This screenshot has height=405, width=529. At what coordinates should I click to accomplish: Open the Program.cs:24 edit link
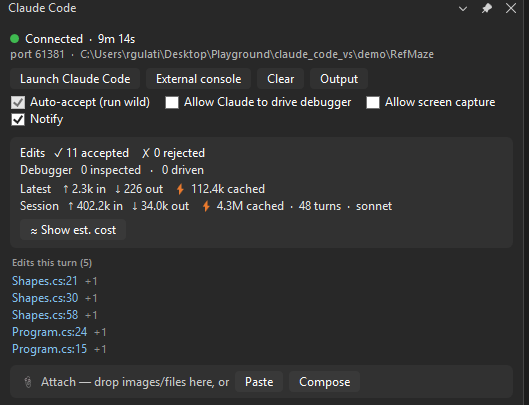coord(50,332)
